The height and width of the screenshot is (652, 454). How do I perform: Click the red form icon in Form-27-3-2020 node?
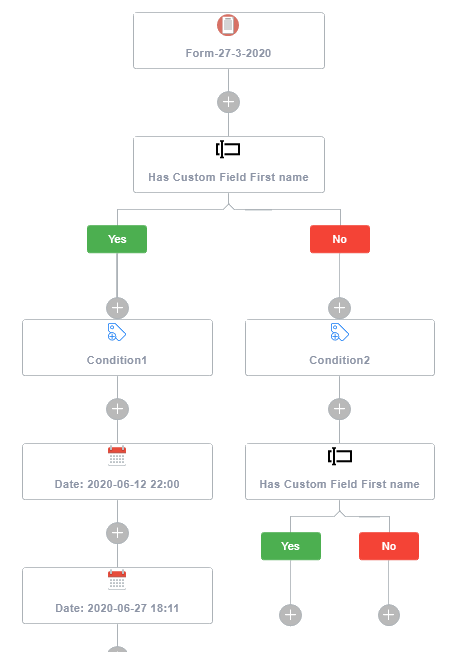[x=228, y=25]
